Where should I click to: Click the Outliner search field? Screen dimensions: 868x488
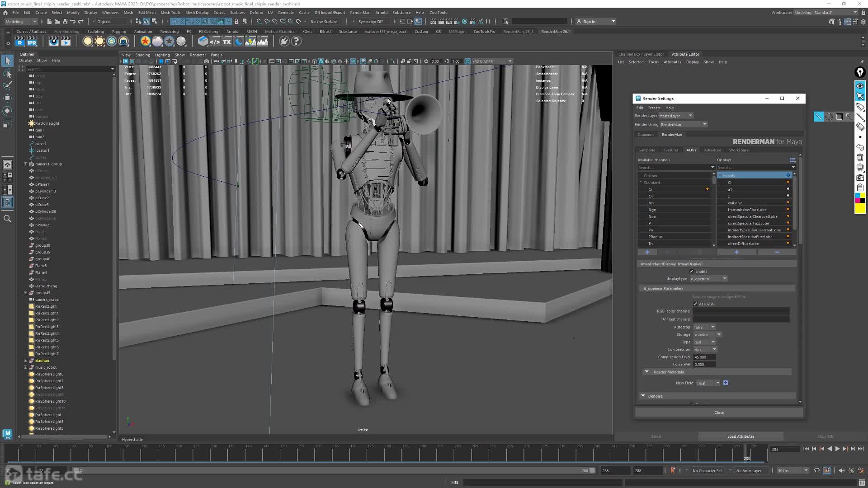point(68,69)
